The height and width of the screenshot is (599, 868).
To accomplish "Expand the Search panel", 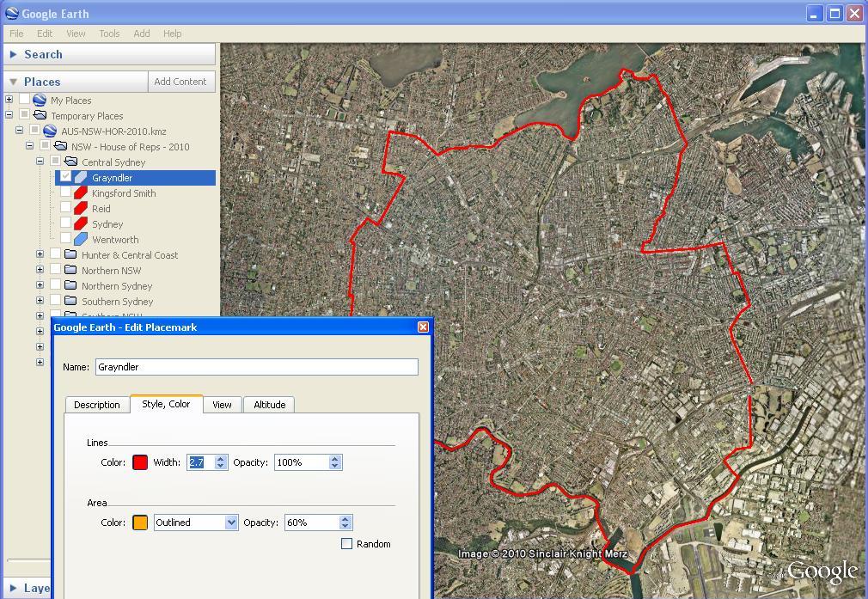I will 13,54.
